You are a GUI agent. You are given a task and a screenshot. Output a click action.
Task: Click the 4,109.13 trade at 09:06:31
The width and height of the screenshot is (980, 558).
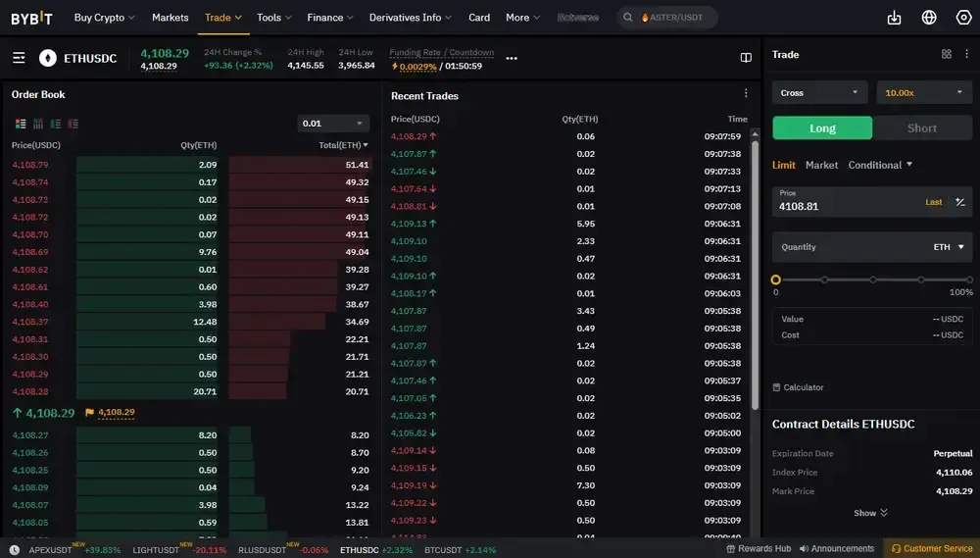[568, 224]
